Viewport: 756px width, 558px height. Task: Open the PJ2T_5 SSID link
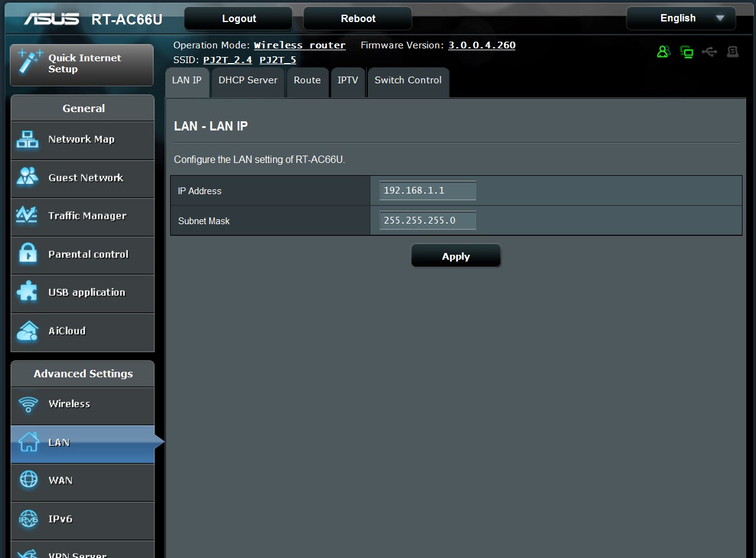point(278,60)
